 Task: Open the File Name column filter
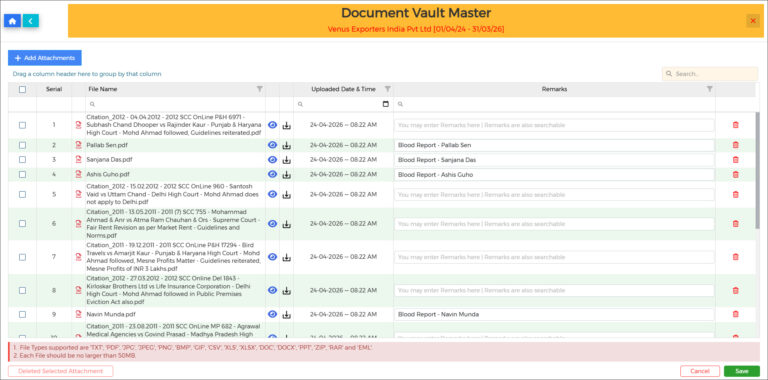coord(260,89)
